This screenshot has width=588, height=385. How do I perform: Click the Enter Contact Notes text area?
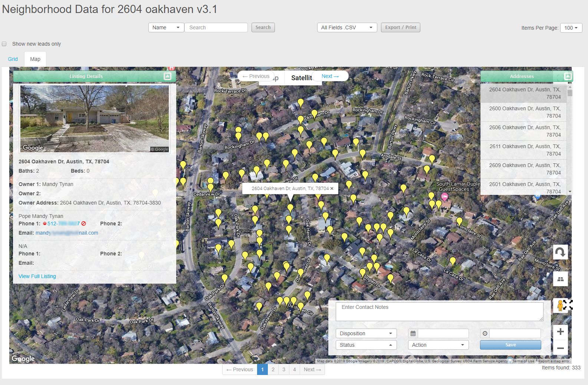[x=439, y=311]
